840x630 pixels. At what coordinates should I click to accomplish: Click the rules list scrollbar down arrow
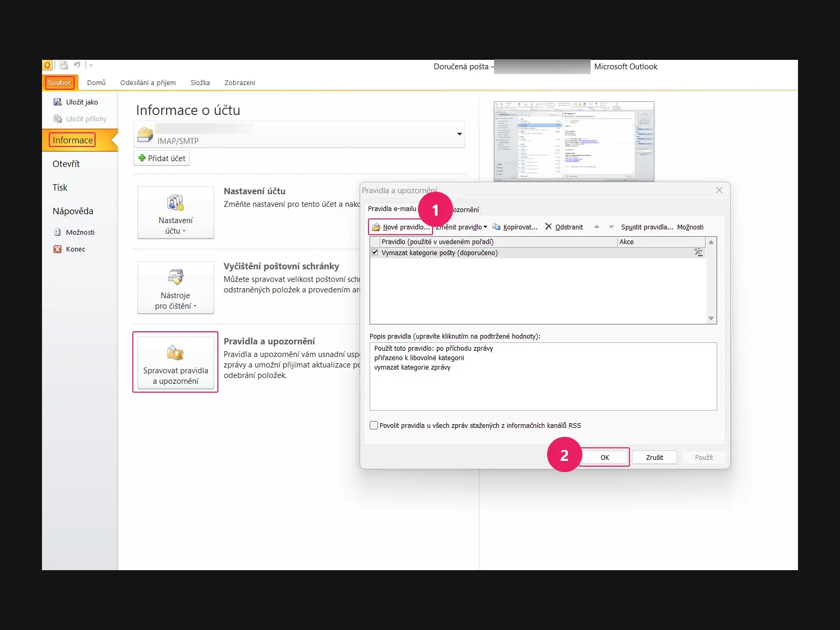point(711,319)
